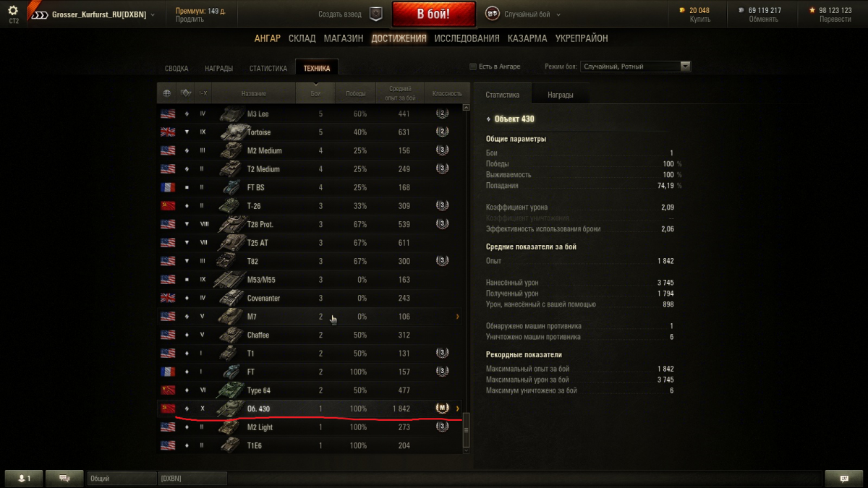Open the settings gear menu
Image resolution: width=868 pixels, height=488 pixels.
[x=13, y=10]
